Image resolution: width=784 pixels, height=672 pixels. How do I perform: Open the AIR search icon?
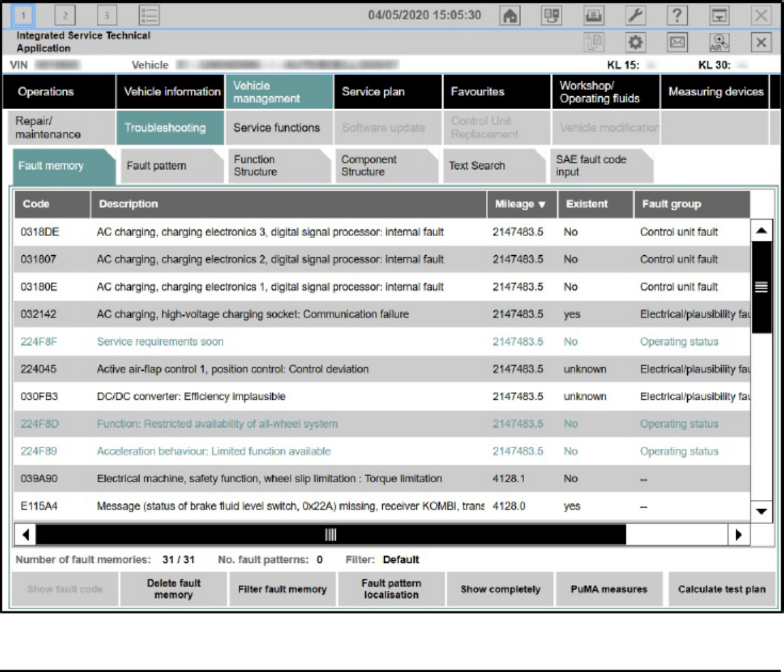(719, 42)
